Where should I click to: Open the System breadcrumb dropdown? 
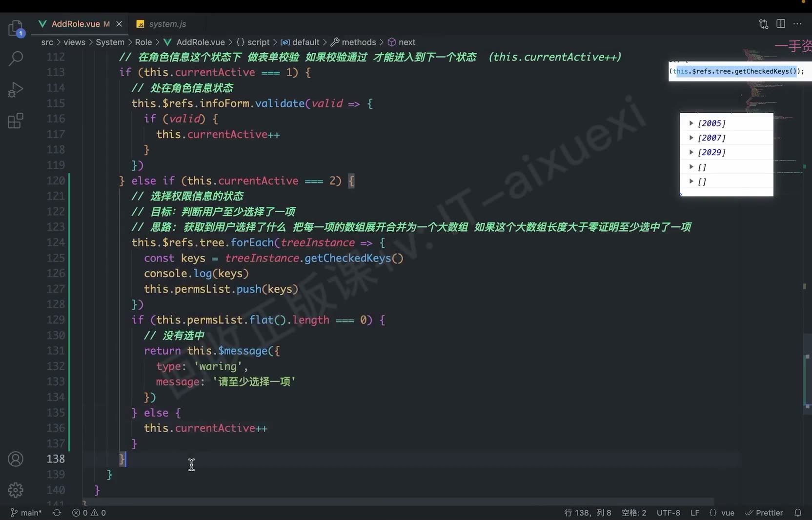110,42
